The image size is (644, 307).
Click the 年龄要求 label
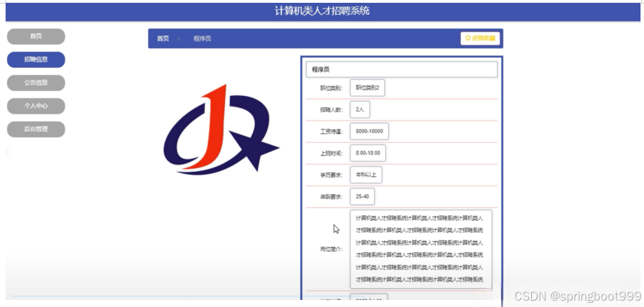point(331,197)
